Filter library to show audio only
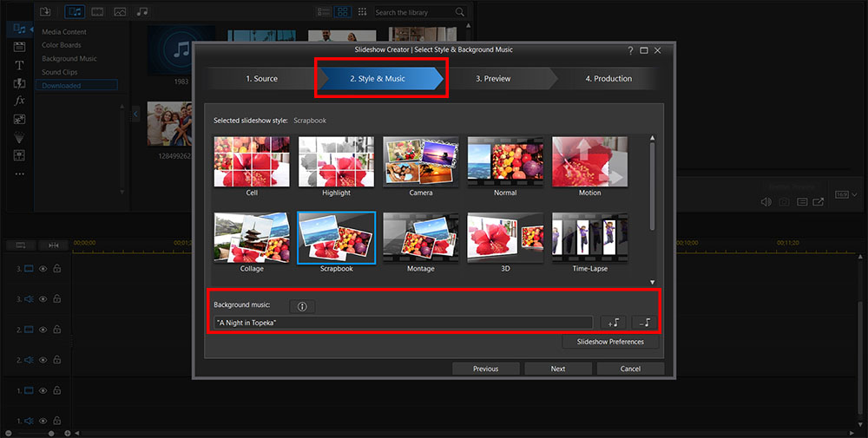This screenshot has height=438, width=868. tap(142, 11)
